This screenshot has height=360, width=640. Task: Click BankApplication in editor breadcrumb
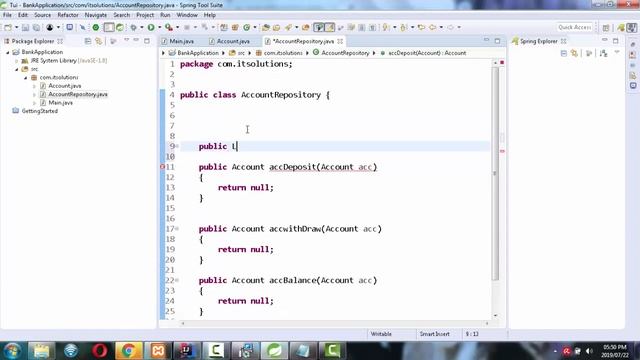click(x=198, y=53)
